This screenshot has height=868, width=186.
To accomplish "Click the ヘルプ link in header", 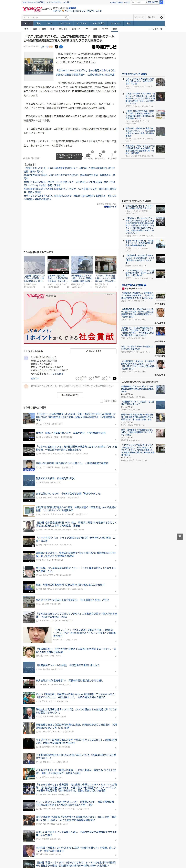I will click(x=127, y=2).
